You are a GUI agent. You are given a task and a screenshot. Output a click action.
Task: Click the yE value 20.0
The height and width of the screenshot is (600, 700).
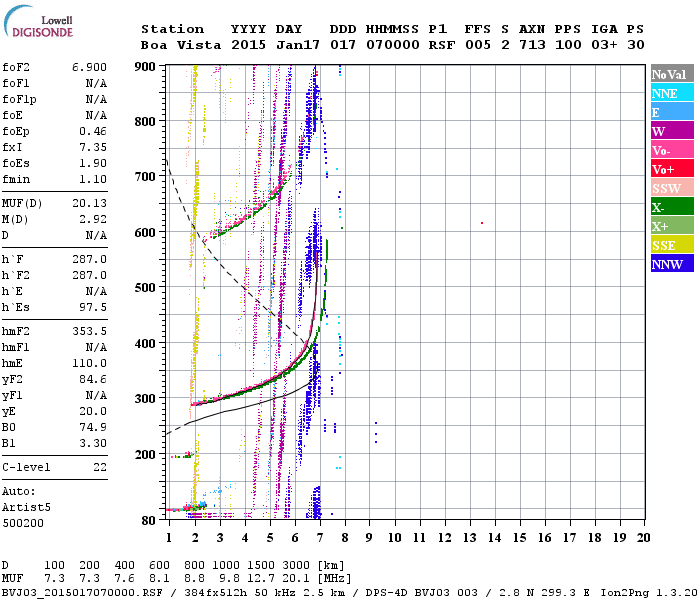[x=93, y=412]
